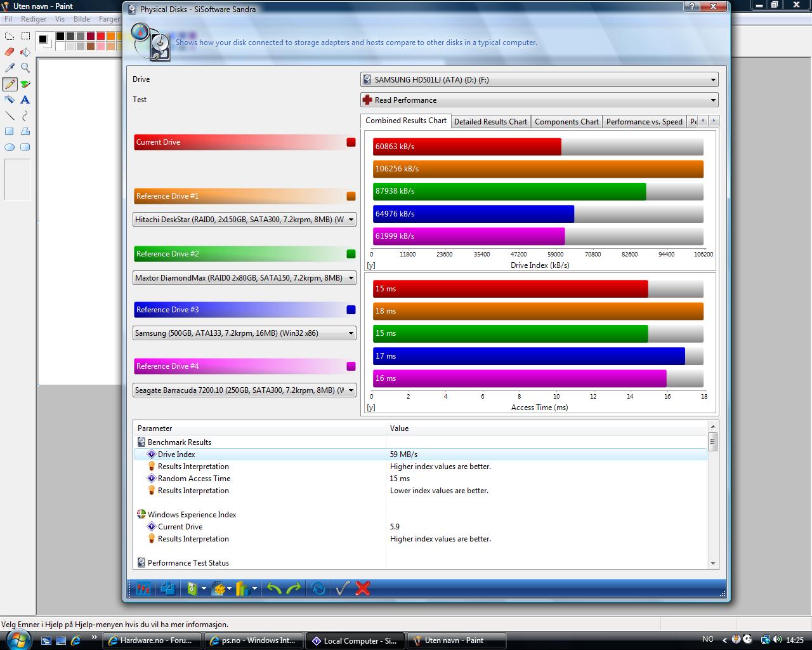This screenshot has width=812, height=650.
Task: Click the green floppy disk save icon
Action: coord(192,588)
